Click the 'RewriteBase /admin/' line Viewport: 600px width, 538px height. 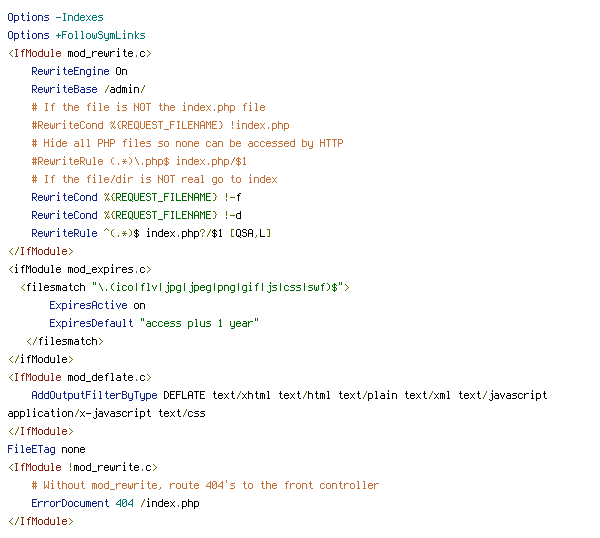88,90
